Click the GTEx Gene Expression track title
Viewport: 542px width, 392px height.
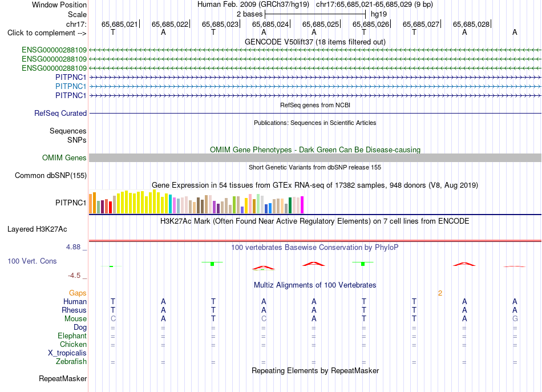point(315,185)
